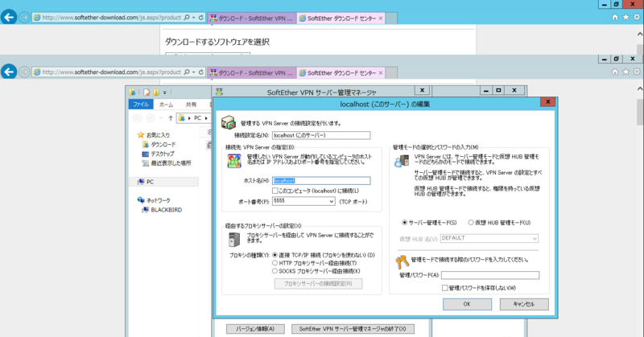Click the 管理パスワード input field

(x=490, y=275)
